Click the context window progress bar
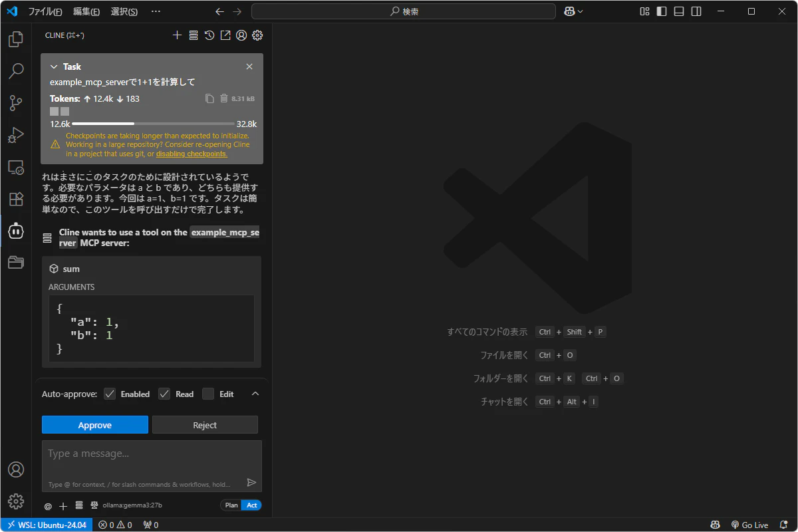 coord(153,124)
